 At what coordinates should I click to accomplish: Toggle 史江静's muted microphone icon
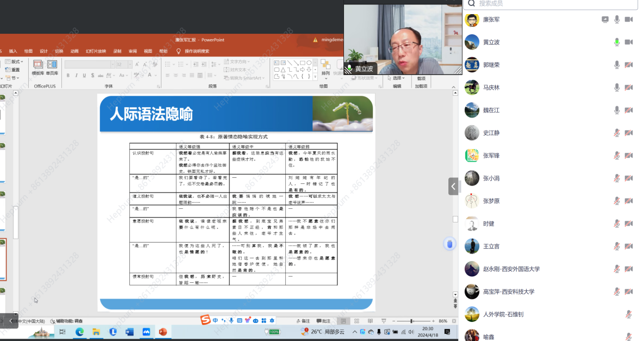pyautogui.click(x=617, y=133)
